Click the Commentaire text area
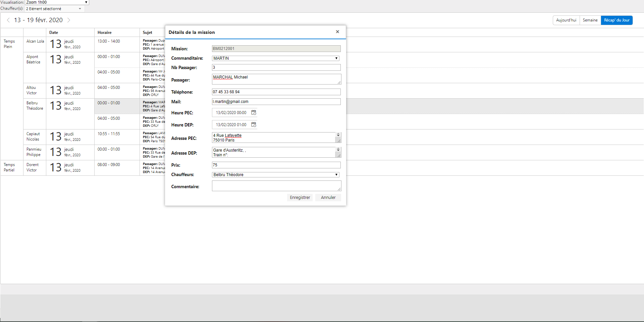The height and width of the screenshot is (322, 644). 276,186
